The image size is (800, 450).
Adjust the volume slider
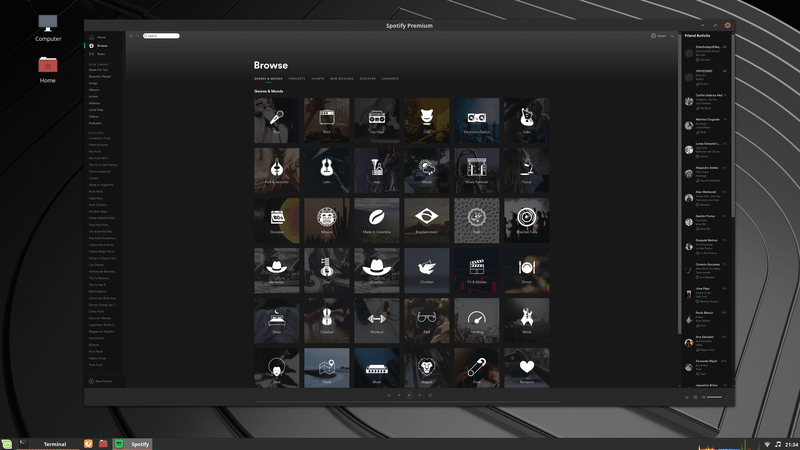click(714, 397)
